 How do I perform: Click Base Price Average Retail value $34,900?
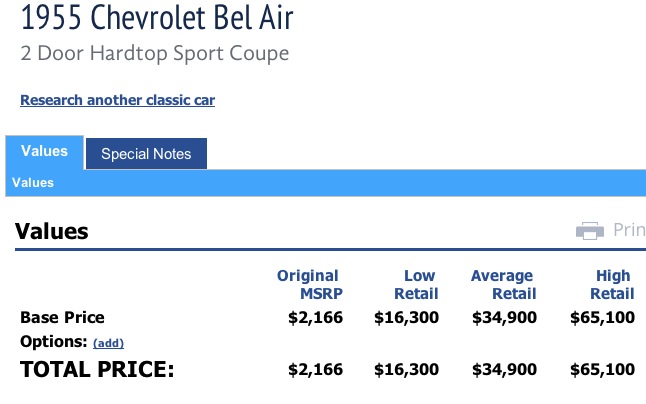tap(504, 318)
